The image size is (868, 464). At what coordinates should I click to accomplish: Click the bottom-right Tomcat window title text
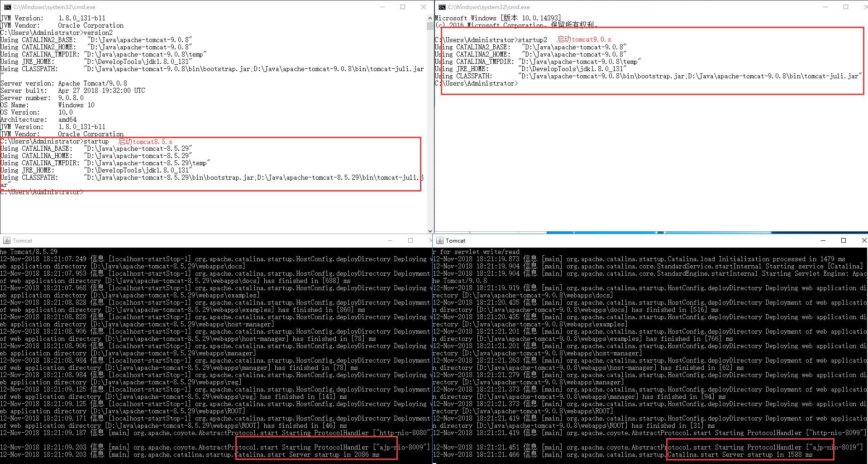[x=455, y=240]
